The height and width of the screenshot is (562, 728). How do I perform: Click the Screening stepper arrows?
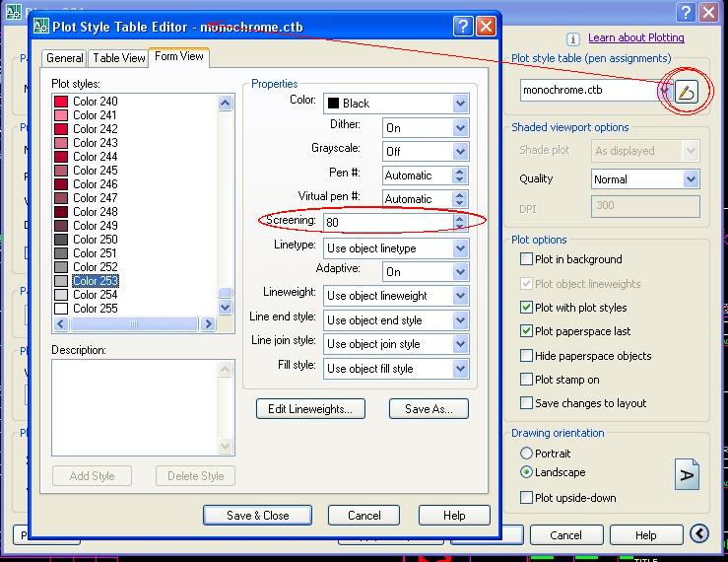460,222
